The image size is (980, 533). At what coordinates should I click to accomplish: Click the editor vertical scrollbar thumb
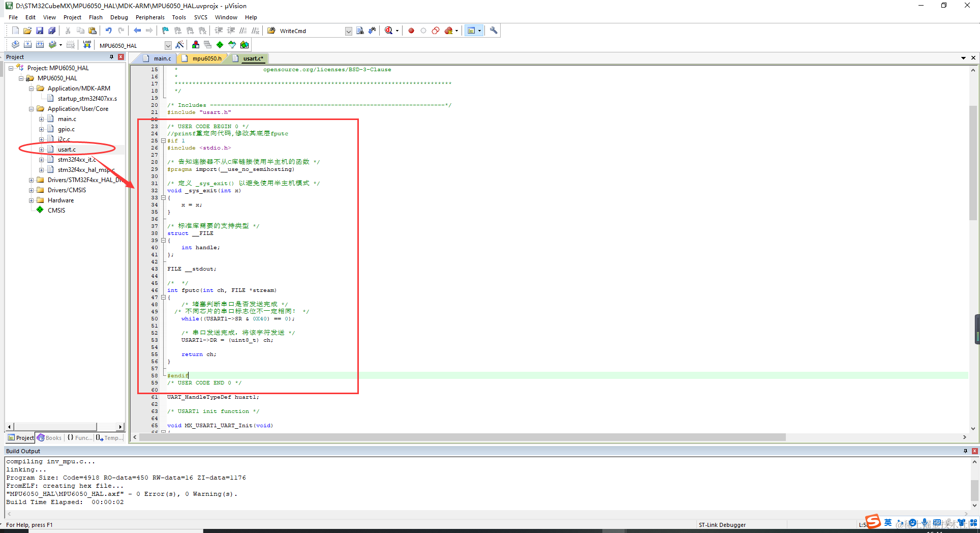(973, 163)
